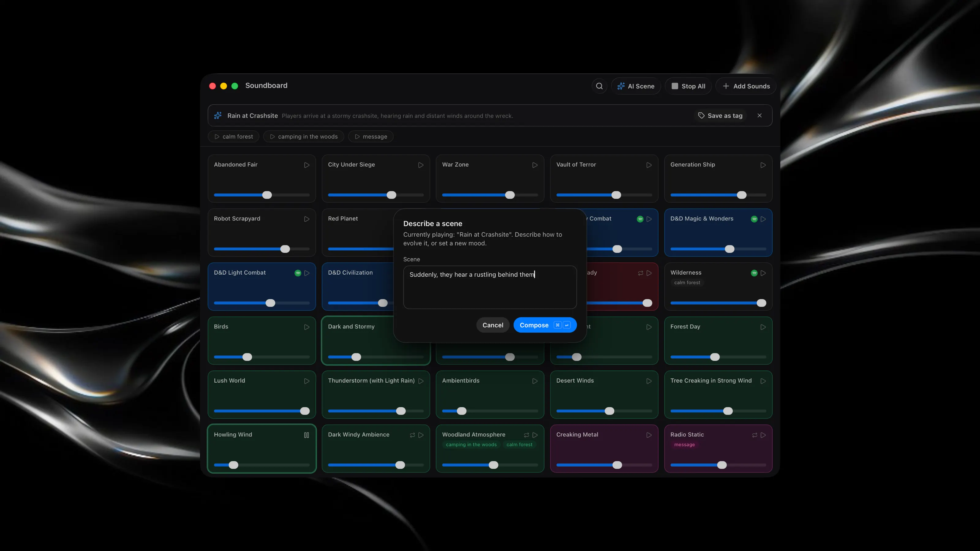Play City Under Siege sound
980x551 pixels.
421,165
